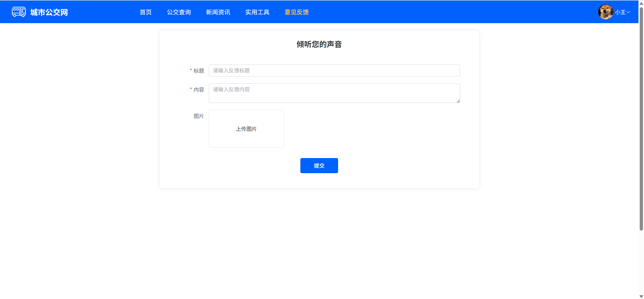The height and width of the screenshot is (299, 644).
Task: Open the 公交查询 menu item
Action: [179, 12]
